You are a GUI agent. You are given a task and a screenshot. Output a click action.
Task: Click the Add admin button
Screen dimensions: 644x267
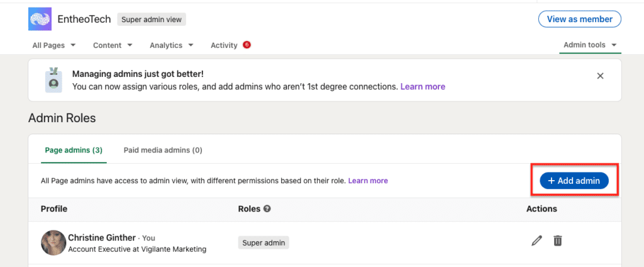point(574,181)
